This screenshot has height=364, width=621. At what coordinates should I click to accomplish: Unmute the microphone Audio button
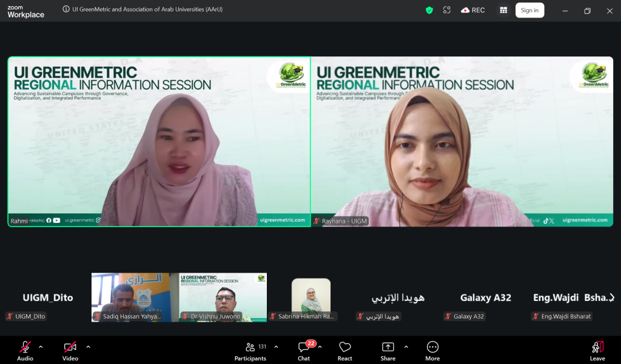[x=25, y=349]
